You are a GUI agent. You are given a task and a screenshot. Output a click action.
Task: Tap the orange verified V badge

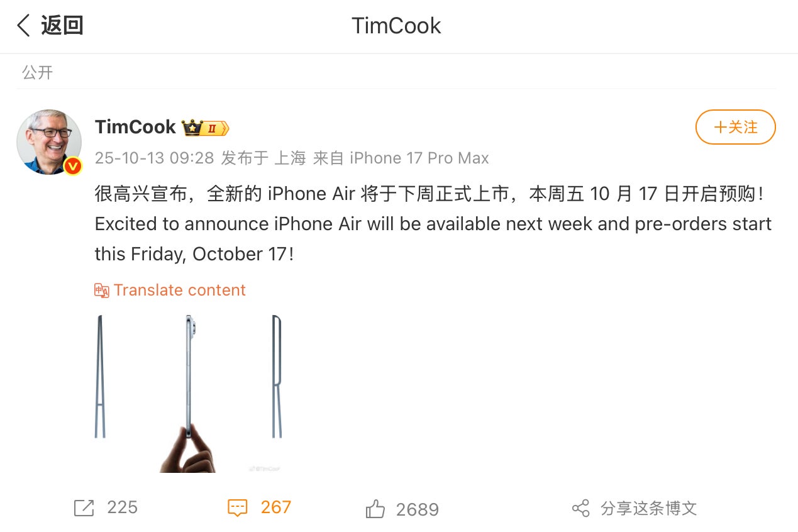(73, 166)
